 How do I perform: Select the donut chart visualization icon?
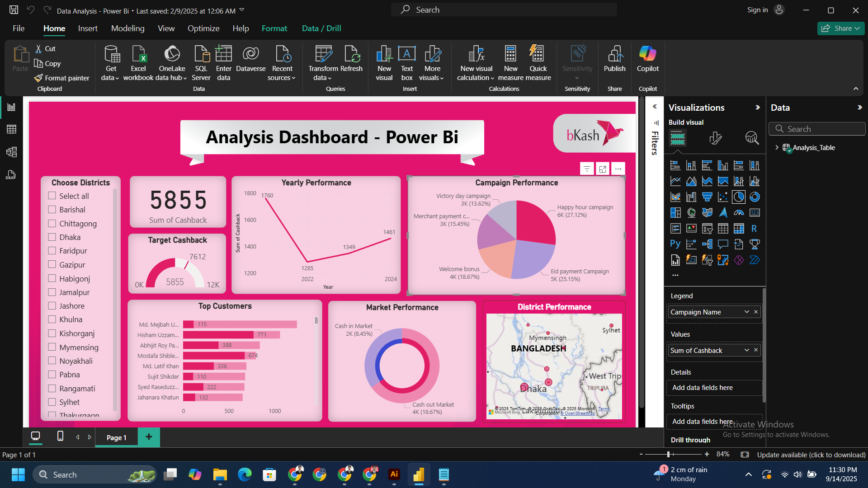(755, 197)
